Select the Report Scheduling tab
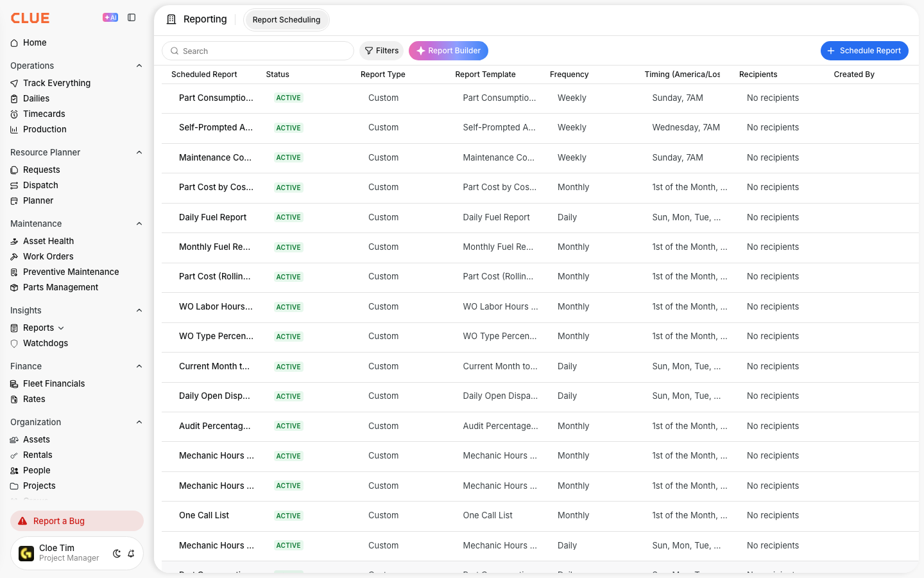Screen dimensions: 924x578 [286, 20]
